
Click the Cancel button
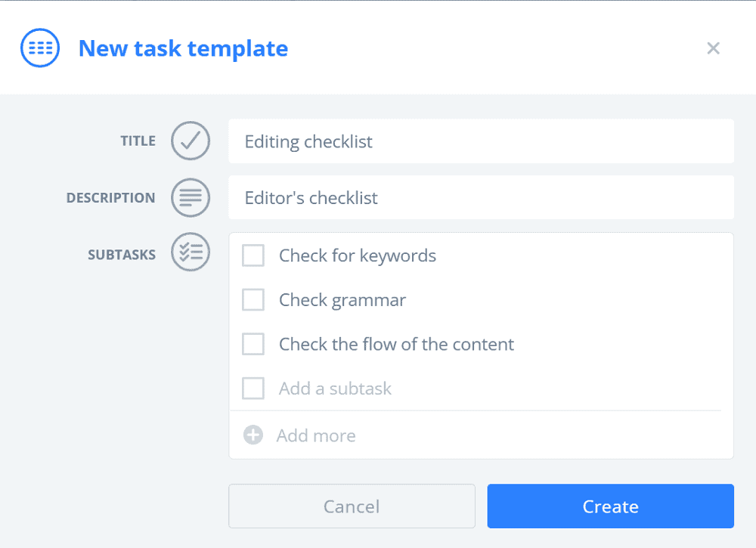click(x=352, y=506)
